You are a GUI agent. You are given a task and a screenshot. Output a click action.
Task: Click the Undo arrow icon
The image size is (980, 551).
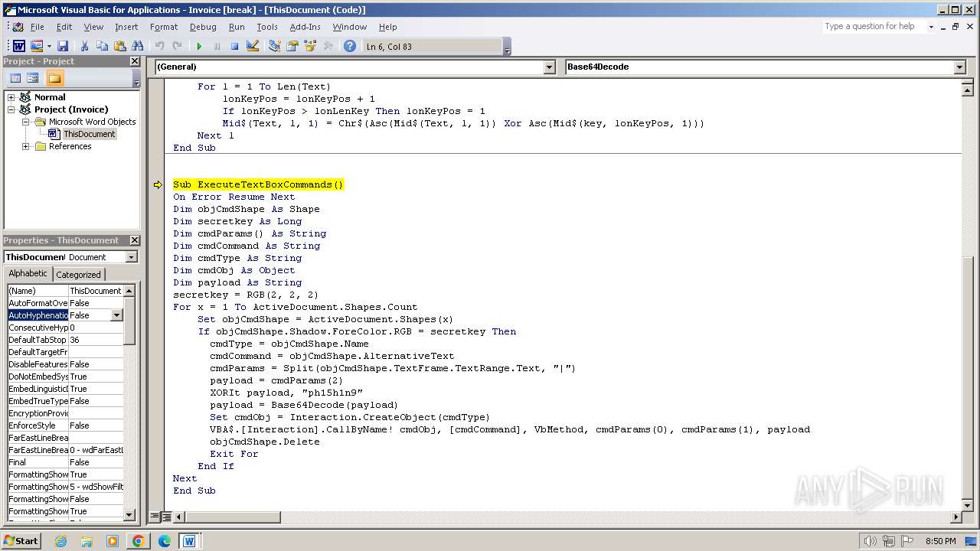click(159, 47)
